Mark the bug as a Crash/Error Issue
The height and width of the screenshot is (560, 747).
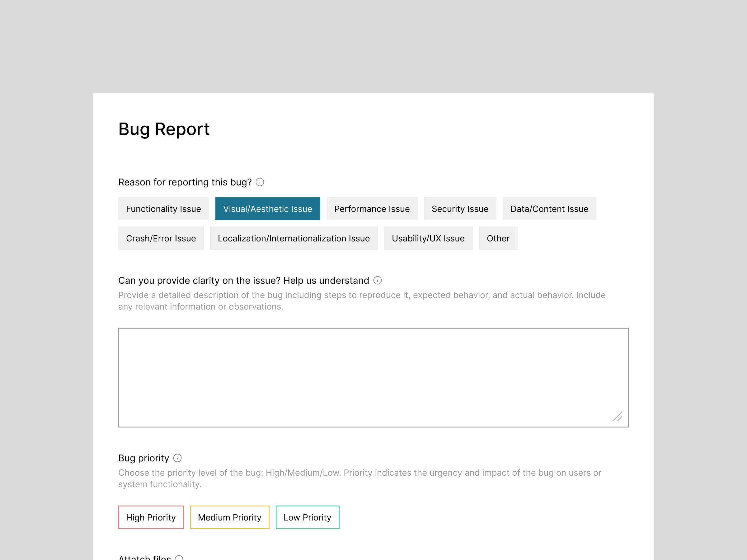161,238
